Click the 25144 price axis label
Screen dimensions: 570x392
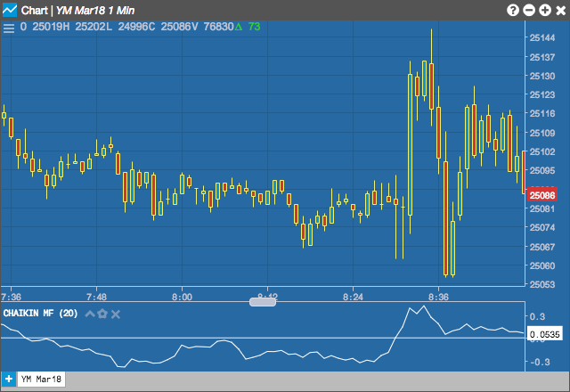tap(542, 37)
